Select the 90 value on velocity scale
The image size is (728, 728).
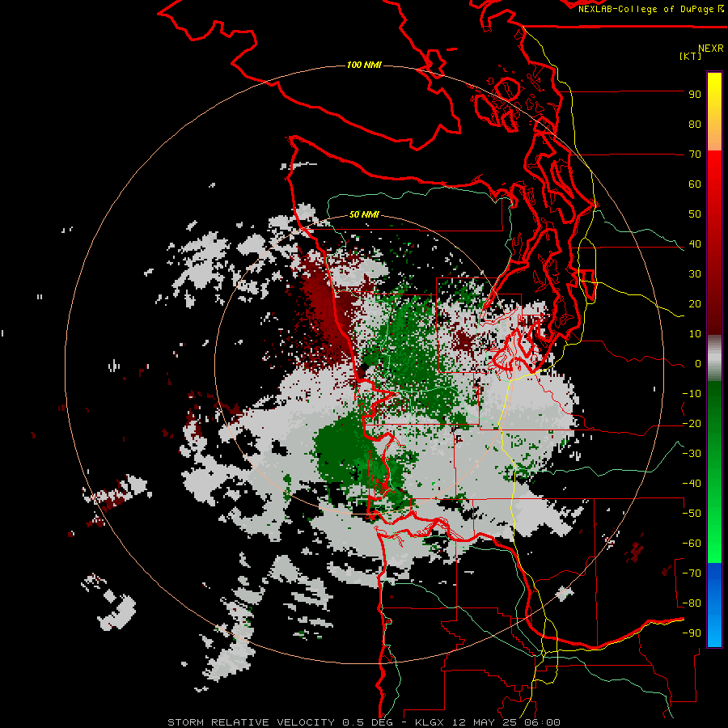[695, 95]
